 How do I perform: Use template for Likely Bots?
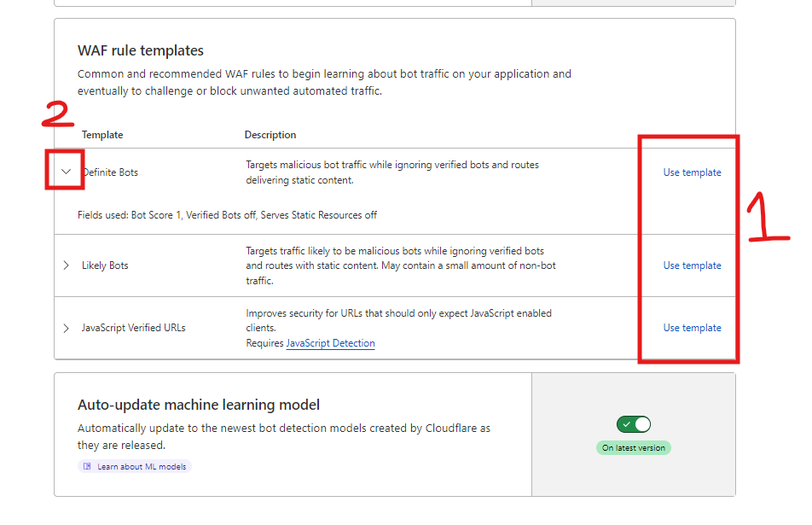point(692,265)
